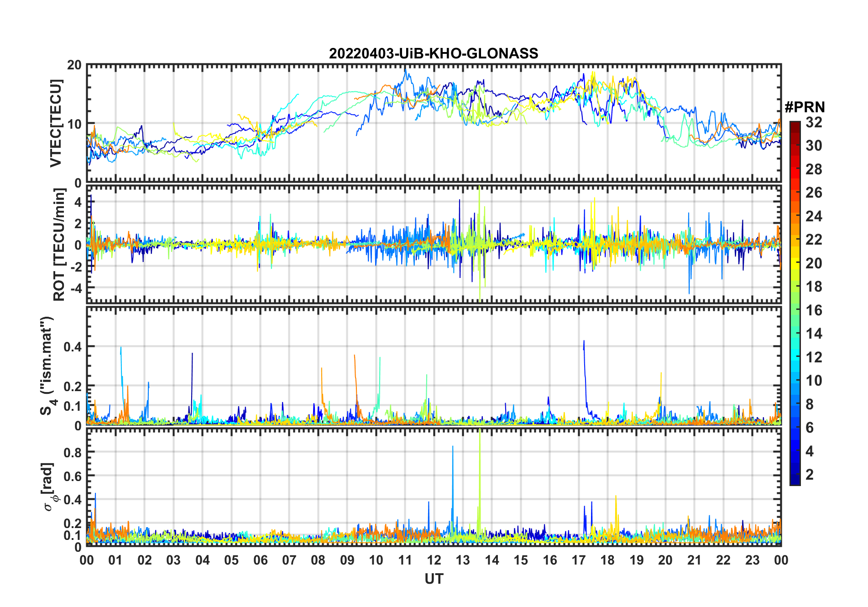Click the VTEC time-series plot panel

click(434, 123)
